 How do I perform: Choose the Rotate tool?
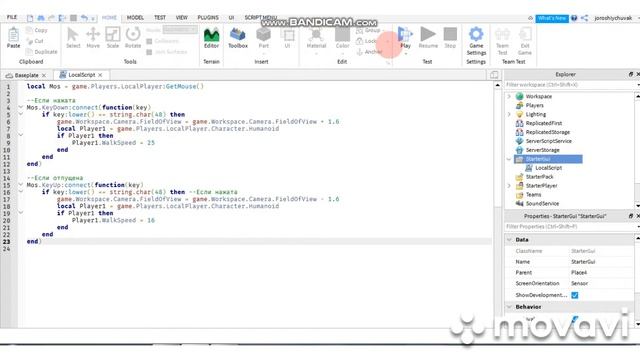point(133,38)
